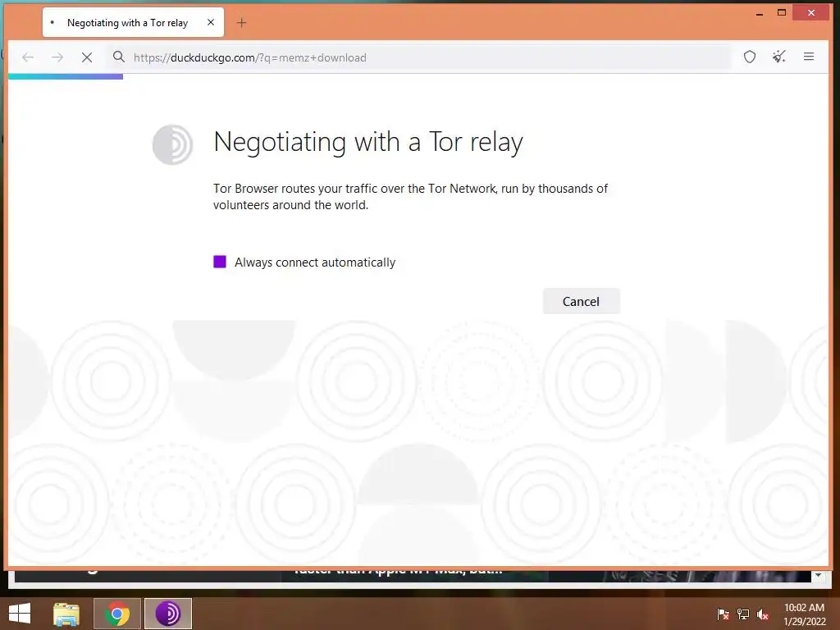Open the hamburger application menu
Screen dimensions: 840x630
pyautogui.click(x=809, y=57)
